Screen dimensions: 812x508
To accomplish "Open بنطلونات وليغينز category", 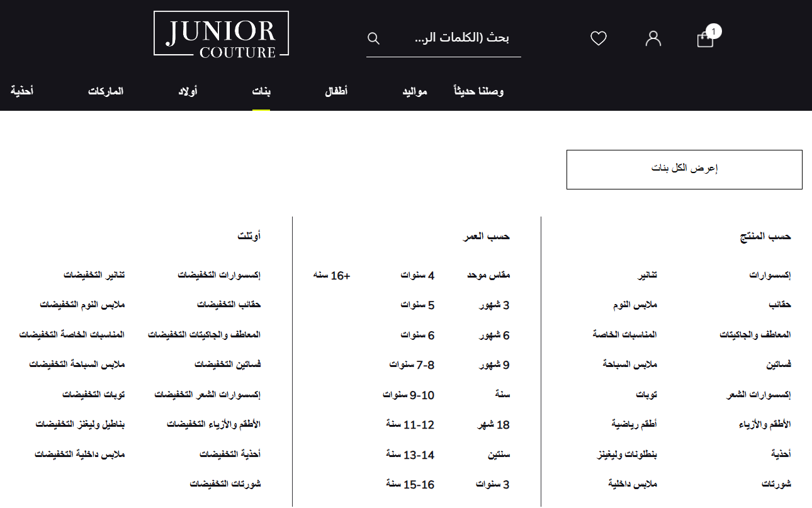I will (627, 454).
